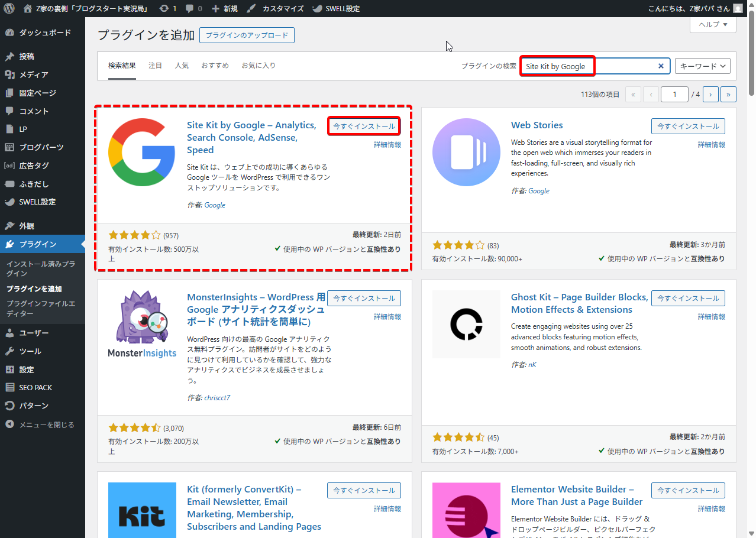Click the Web Stories plugin thumbnail
Viewport: 756px width, 538px height.
[x=467, y=153]
